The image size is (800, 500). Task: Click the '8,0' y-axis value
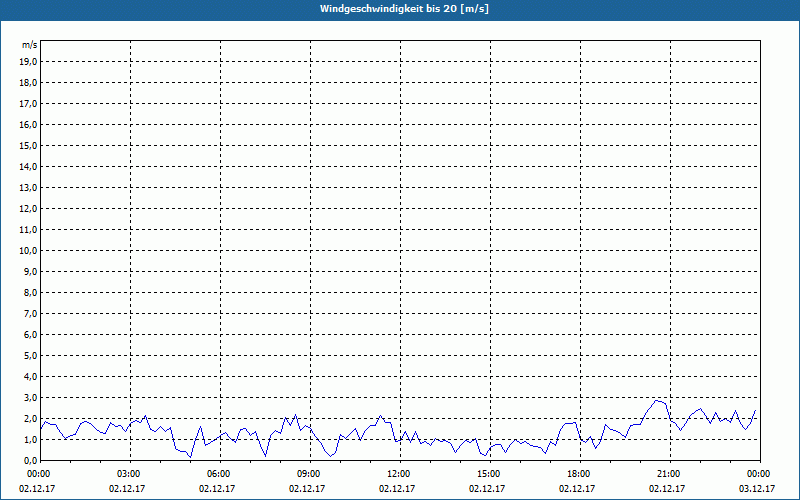[x=30, y=292]
